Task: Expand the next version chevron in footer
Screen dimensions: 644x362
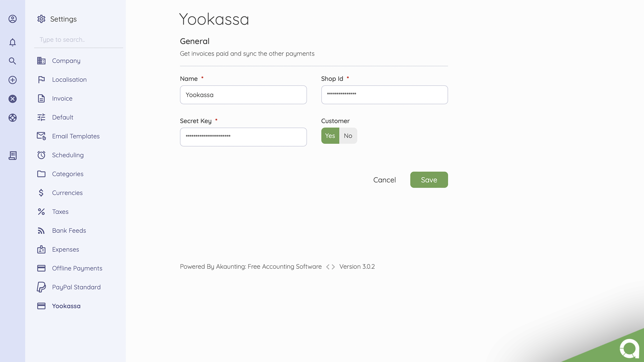Action: [x=333, y=266]
